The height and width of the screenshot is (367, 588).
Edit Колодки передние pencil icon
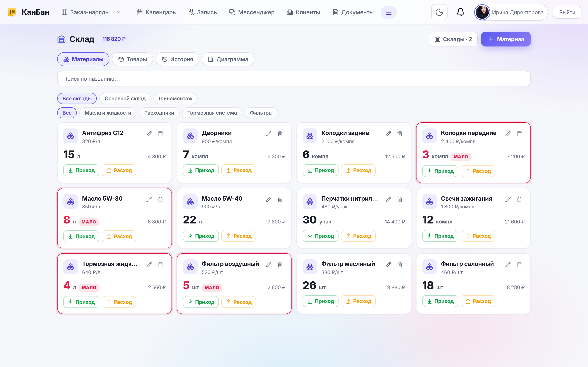508,134
